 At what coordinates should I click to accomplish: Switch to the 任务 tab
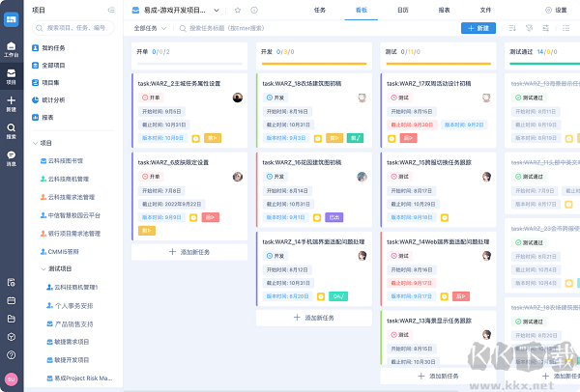[320, 10]
